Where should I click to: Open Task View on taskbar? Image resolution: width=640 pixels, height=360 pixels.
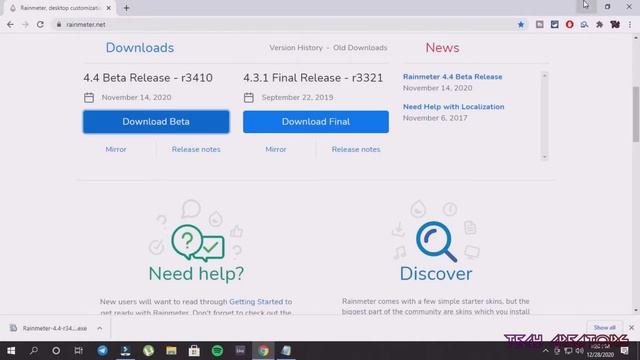(78, 351)
